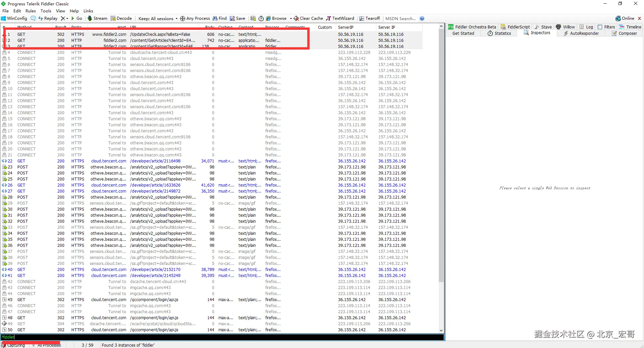This screenshot has height=348, width=644.
Task: Open the Help menu
Action: (74, 11)
